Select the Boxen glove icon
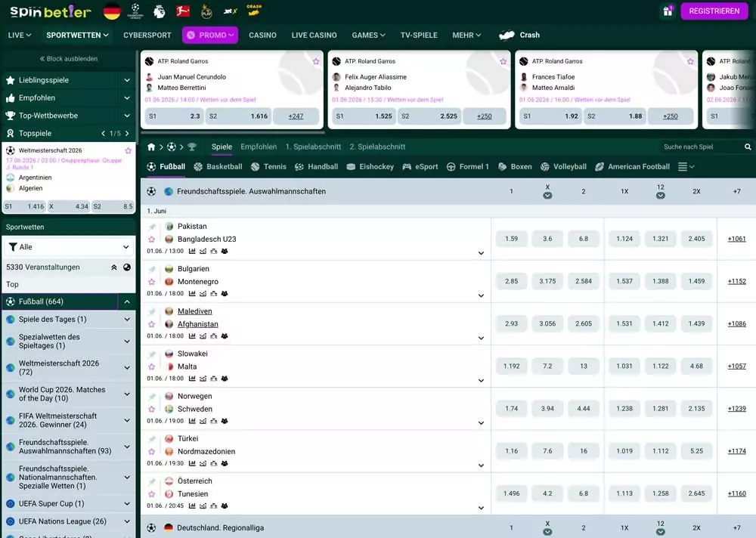The image size is (756, 538). click(503, 167)
